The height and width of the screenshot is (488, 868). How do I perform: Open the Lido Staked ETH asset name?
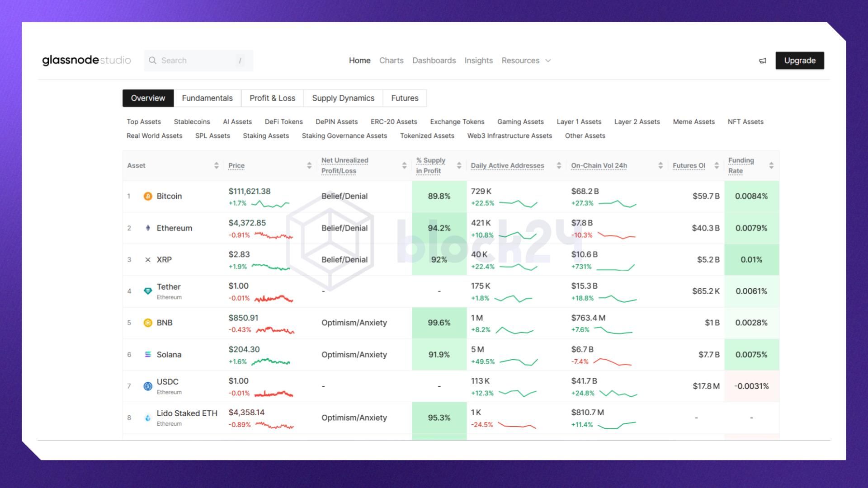[187, 413]
